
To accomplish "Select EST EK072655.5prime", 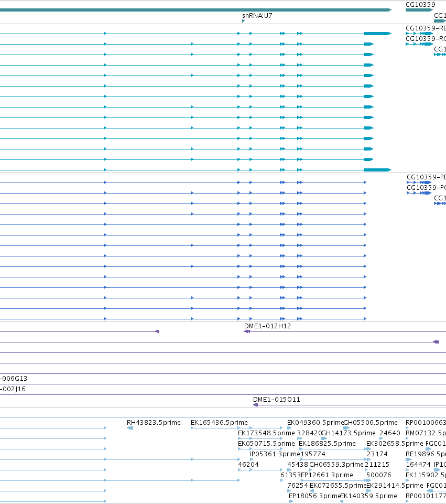I will [338, 485].
